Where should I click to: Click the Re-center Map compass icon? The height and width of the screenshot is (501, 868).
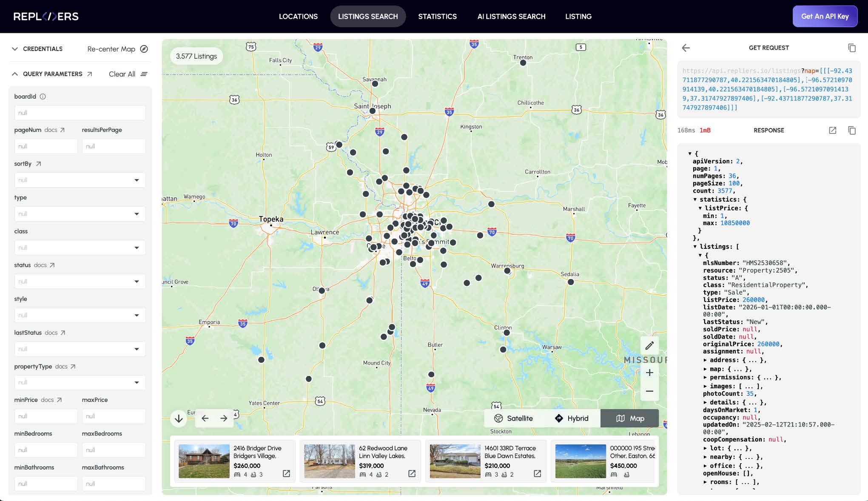tap(144, 49)
